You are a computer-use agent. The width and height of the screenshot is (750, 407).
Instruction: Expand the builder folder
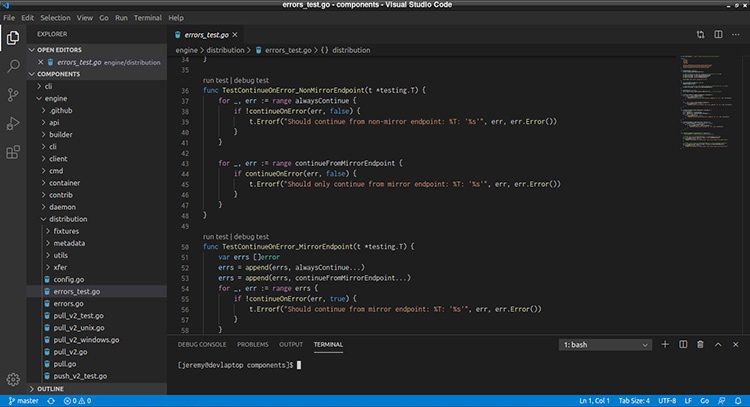61,133
